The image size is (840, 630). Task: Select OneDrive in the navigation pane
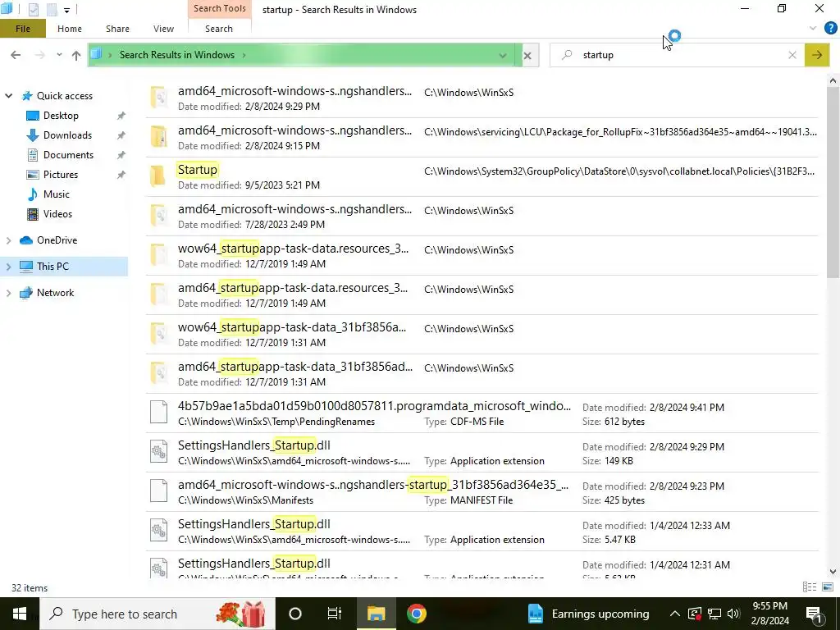(57, 240)
